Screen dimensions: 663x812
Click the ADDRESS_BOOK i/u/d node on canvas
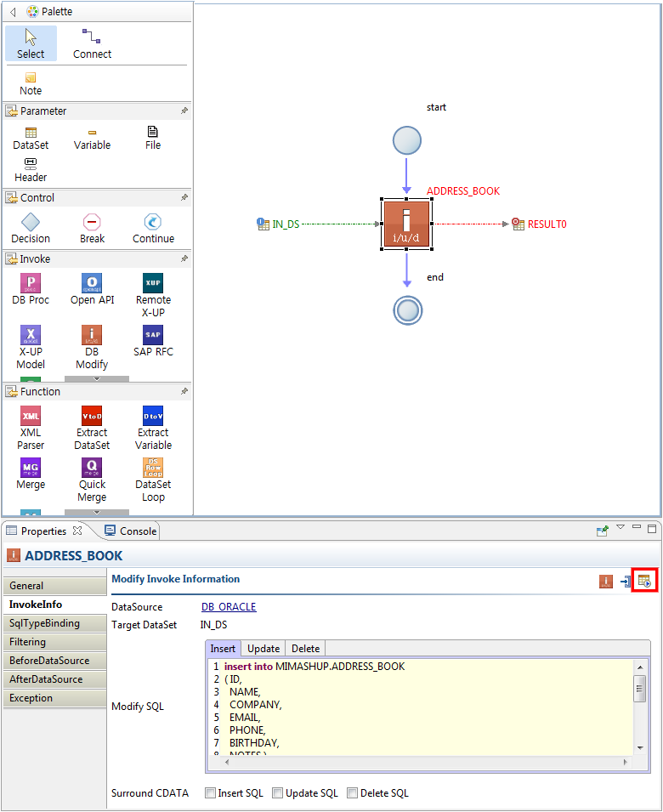click(406, 224)
